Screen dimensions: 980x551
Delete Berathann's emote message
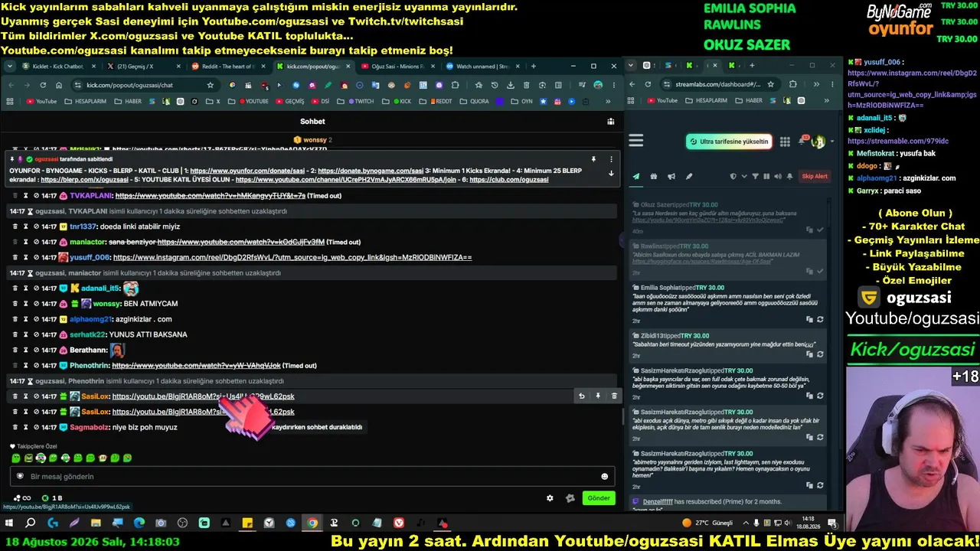tap(15, 350)
